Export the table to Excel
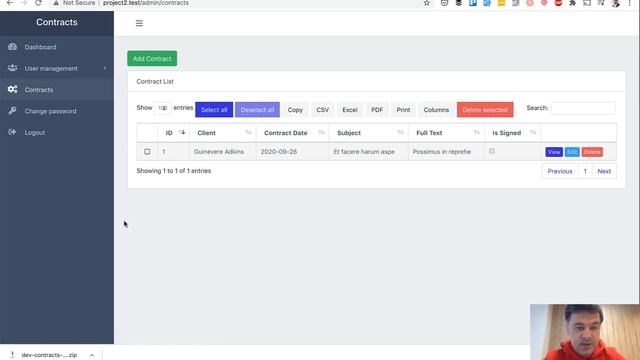Image resolution: width=640 pixels, height=360 pixels. (x=350, y=110)
